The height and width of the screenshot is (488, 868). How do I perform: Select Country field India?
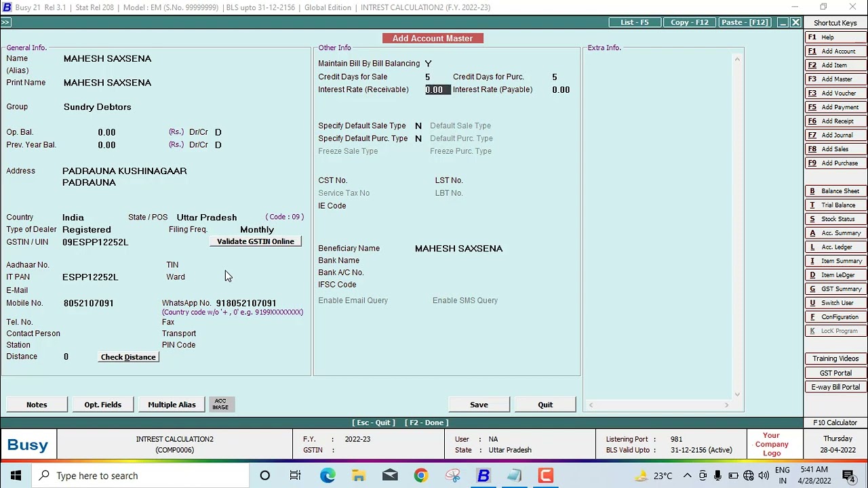[73, 218]
